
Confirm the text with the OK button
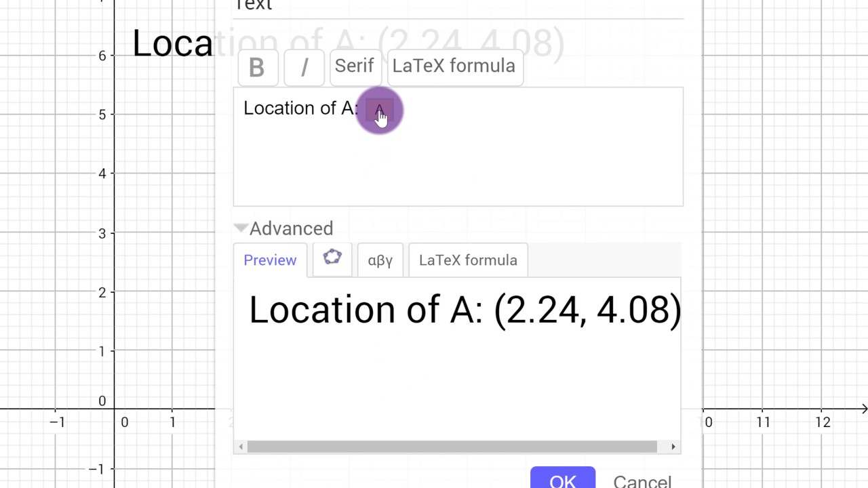562,479
